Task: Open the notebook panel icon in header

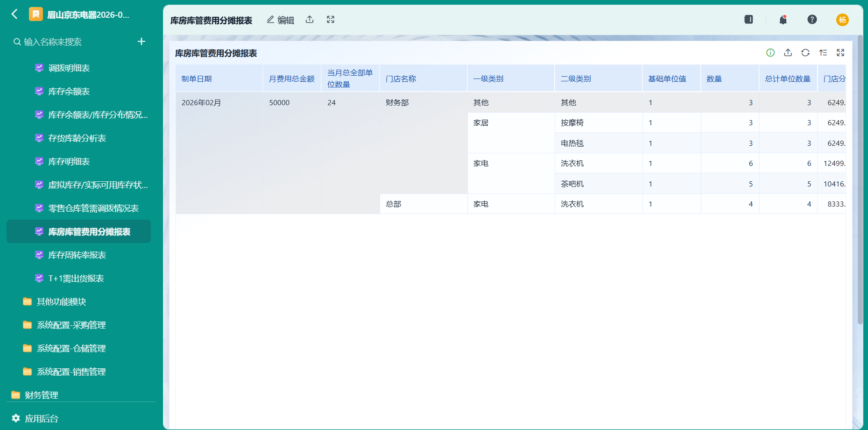Action: (748, 20)
